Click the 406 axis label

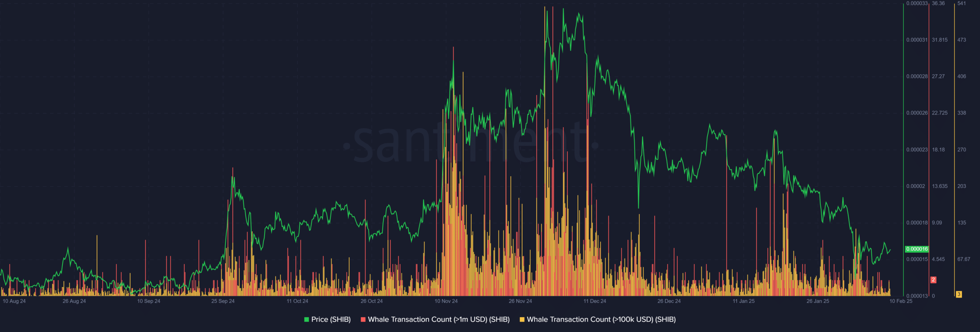point(962,77)
